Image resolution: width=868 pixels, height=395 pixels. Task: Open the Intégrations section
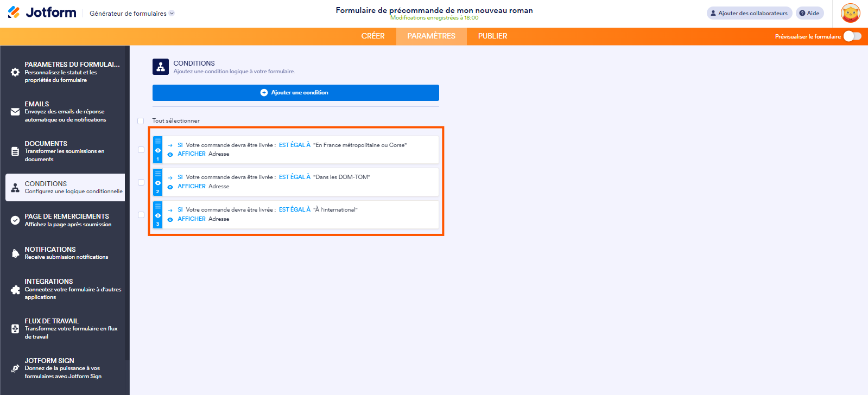tap(65, 289)
